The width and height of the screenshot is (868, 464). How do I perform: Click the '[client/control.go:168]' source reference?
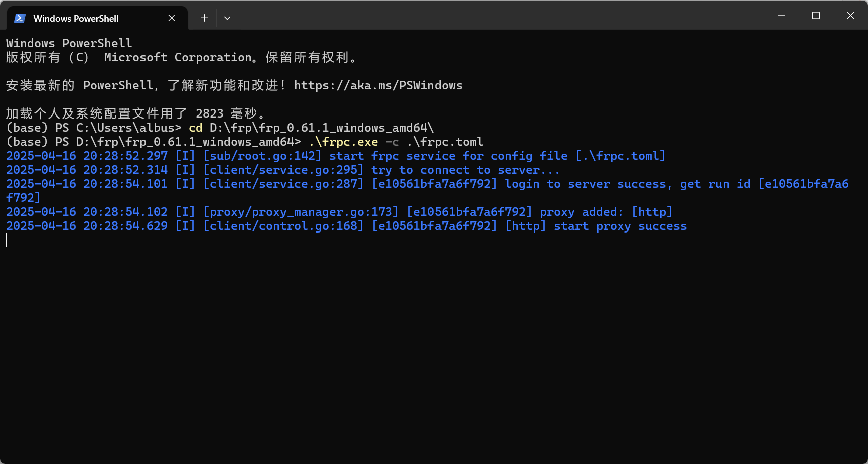[x=283, y=226]
